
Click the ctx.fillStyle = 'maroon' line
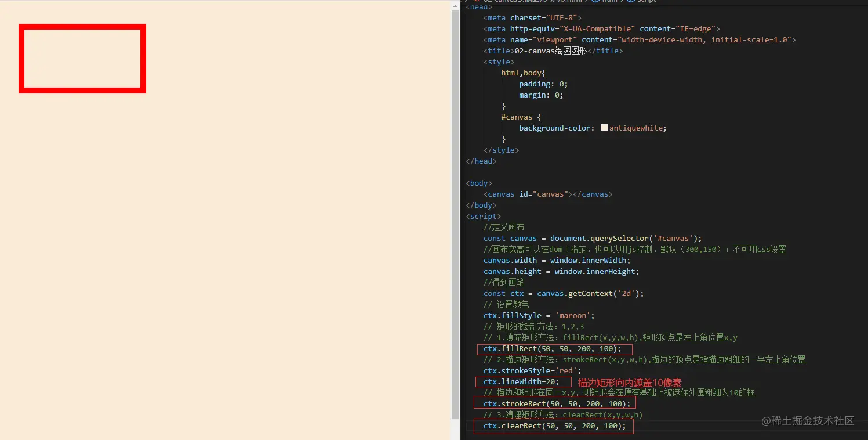click(539, 315)
